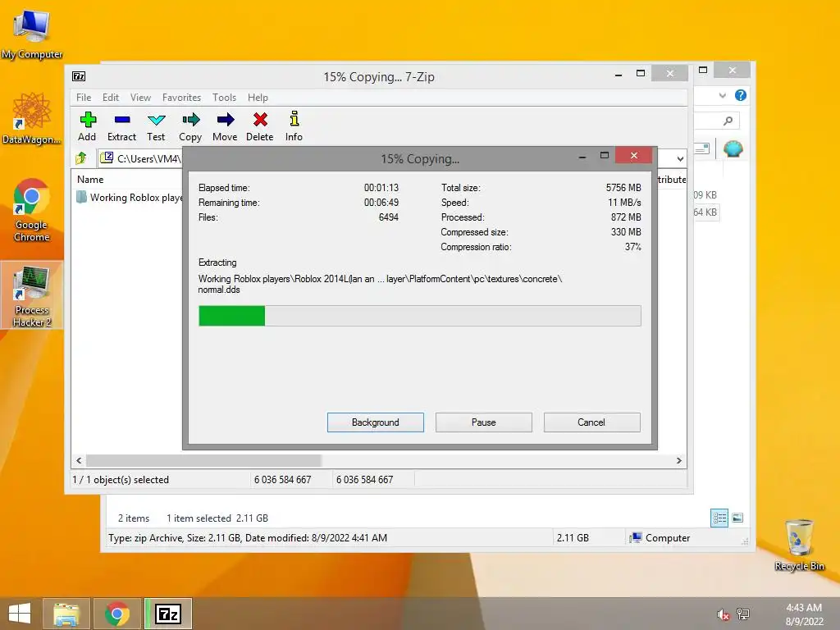Pause the extraction
Screen dimensions: 840x630
(484, 422)
